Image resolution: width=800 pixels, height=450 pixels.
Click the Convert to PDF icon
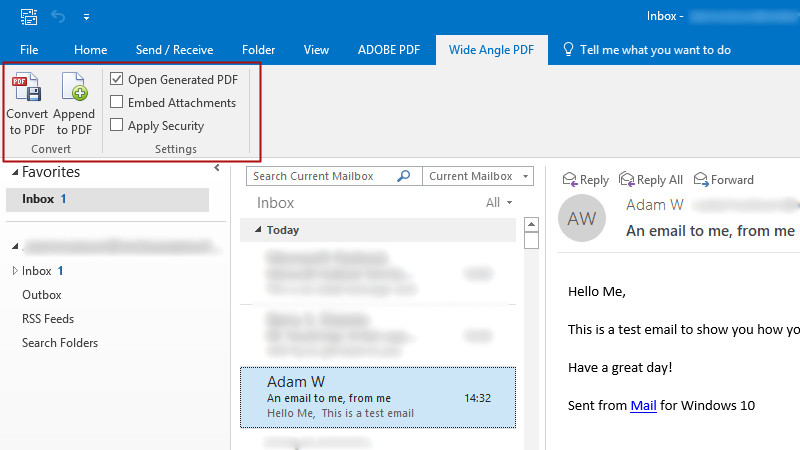click(27, 89)
